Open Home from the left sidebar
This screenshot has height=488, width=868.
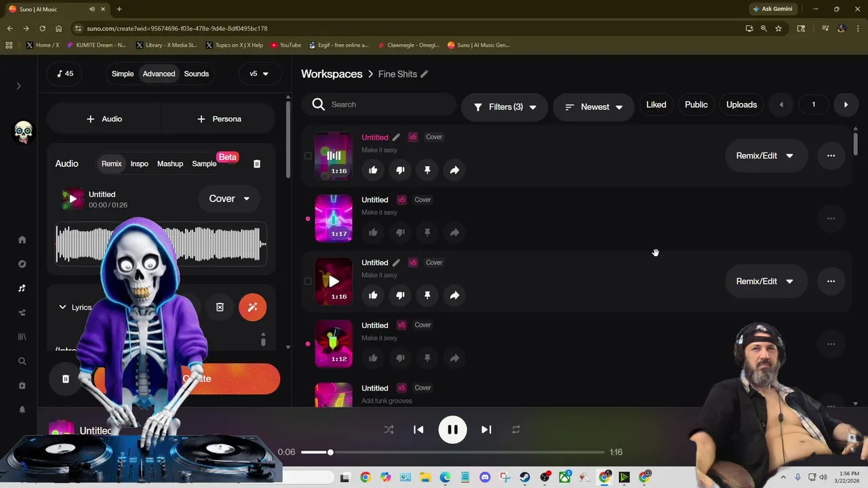pyautogui.click(x=22, y=240)
